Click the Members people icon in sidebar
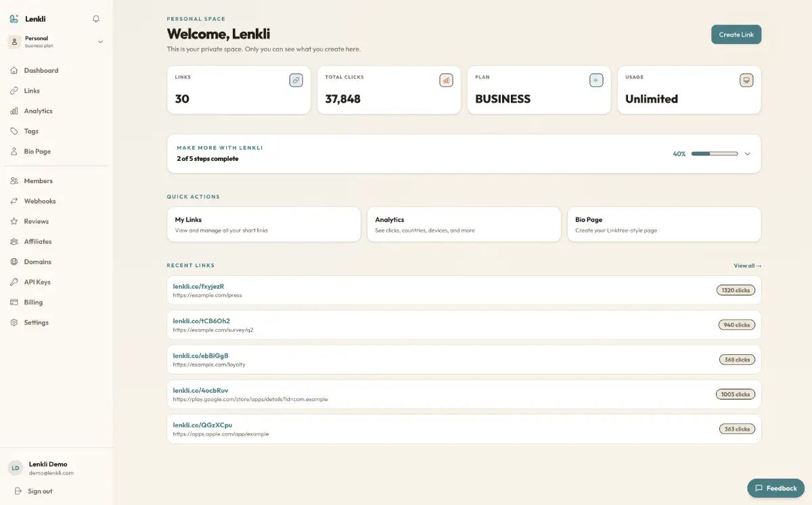812x505 pixels. (x=14, y=181)
